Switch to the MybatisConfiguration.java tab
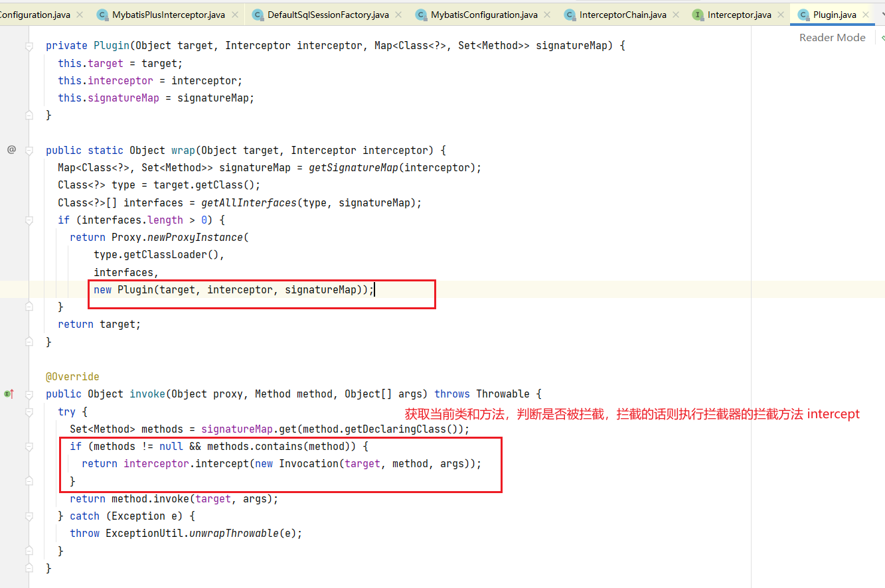 point(484,15)
